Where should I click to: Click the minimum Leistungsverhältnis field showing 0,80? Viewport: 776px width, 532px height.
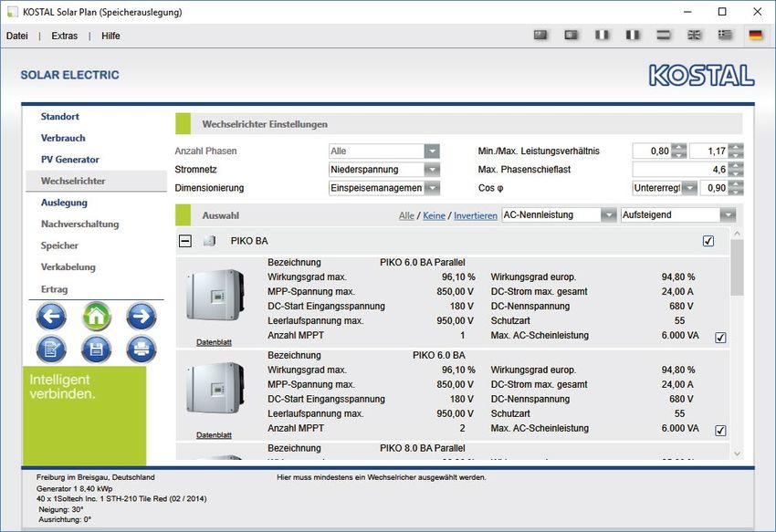pyautogui.click(x=652, y=151)
